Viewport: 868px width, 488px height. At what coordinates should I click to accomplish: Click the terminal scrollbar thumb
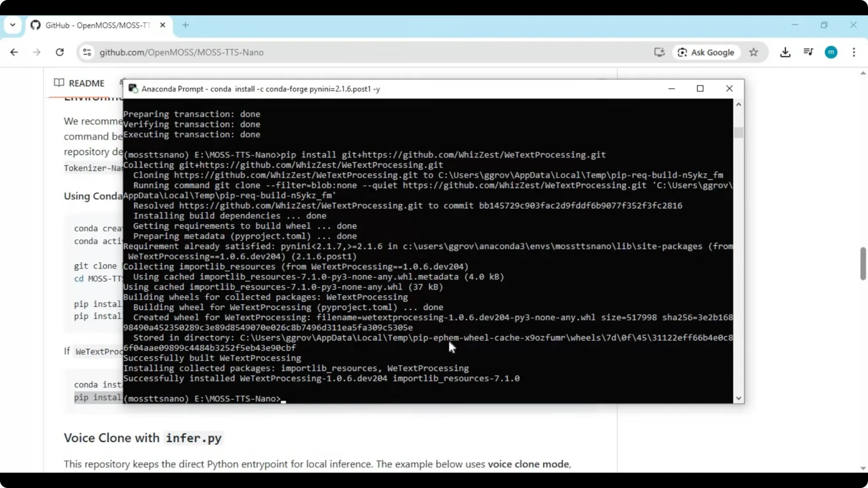coord(738,132)
